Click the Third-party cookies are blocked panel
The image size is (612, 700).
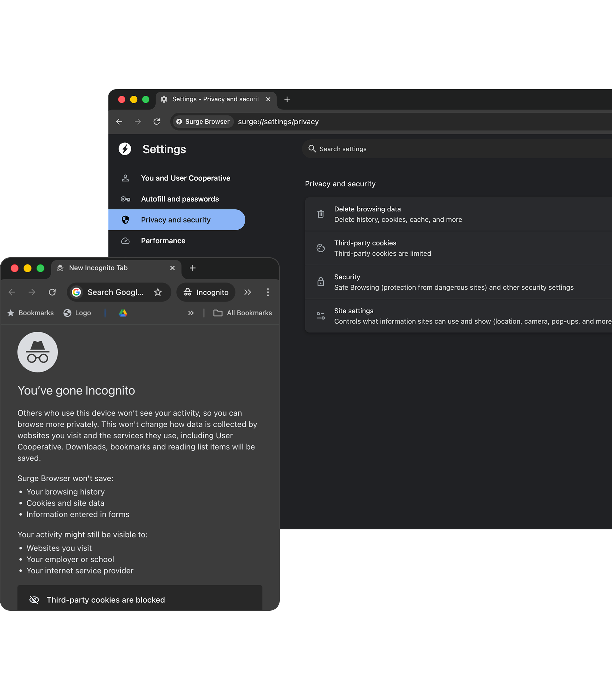pos(140,598)
